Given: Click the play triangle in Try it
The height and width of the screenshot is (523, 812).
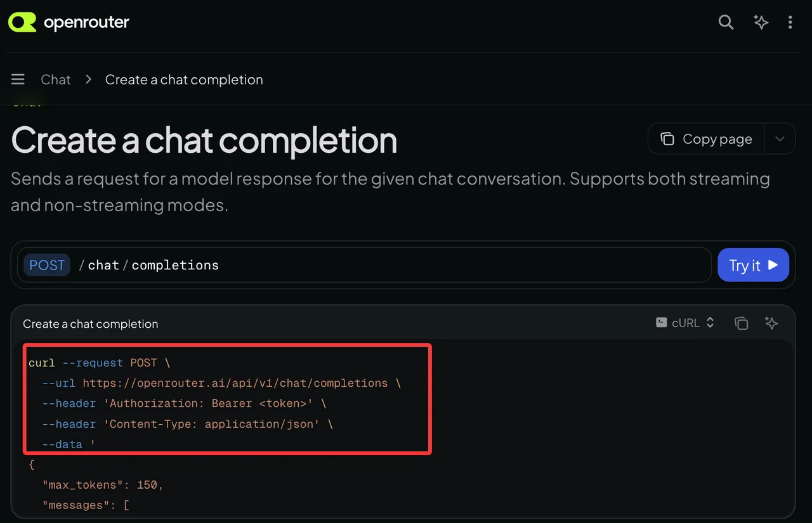Looking at the screenshot, I should pyautogui.click(x=773, y=265).
